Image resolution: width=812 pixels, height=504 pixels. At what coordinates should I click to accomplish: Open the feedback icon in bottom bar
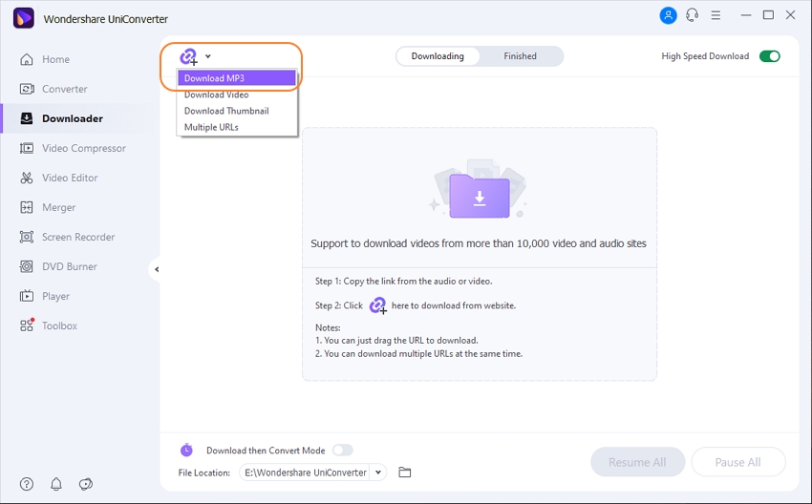[x=86, y=484]
